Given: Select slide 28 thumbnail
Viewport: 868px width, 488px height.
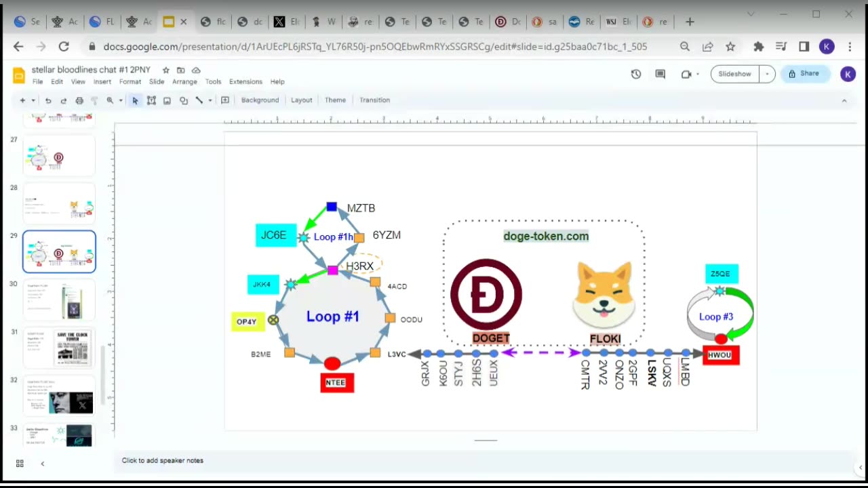Looking at the screenshot, I should tap(59, 203).
